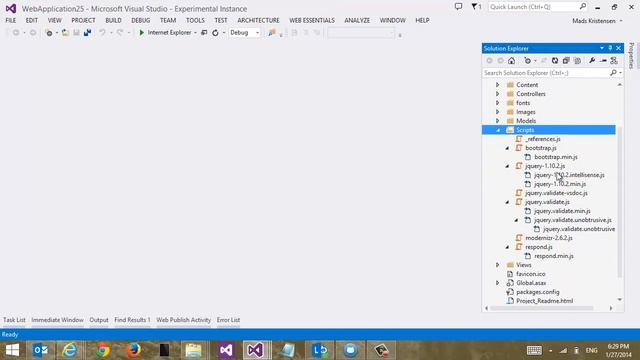Screen dimensions: 640x360
Task: Open the Internet Explorer browser dropdown arrow
Action: [196, 33]
